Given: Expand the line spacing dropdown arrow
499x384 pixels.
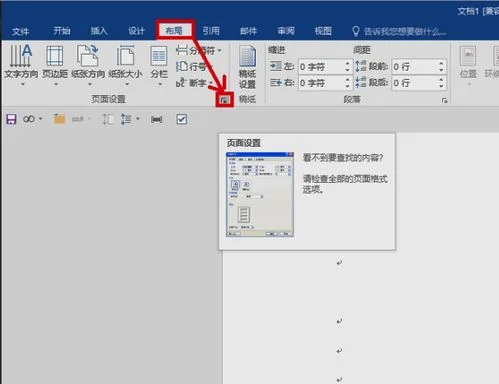Looking at the screenshot, I should 138,119.
